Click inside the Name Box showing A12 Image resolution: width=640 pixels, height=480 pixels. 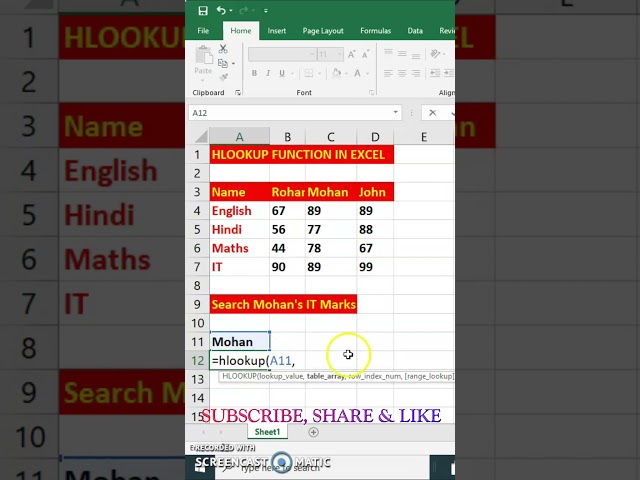point(290,113)
